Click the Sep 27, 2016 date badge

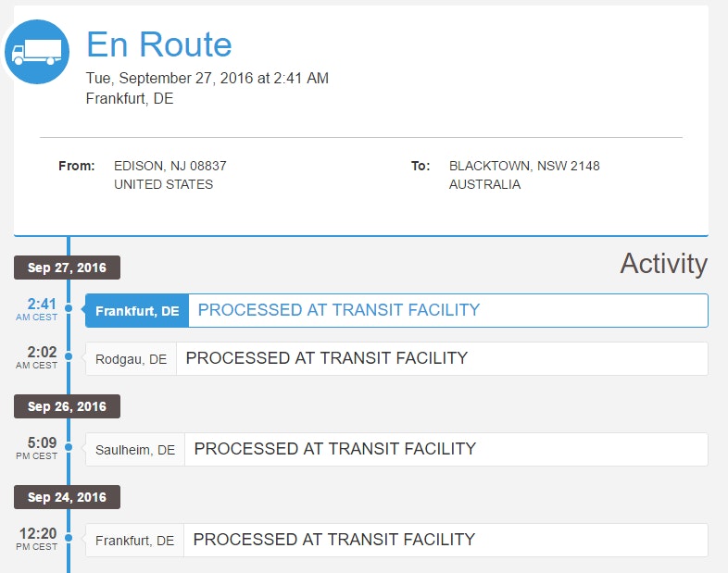[67, 268]
